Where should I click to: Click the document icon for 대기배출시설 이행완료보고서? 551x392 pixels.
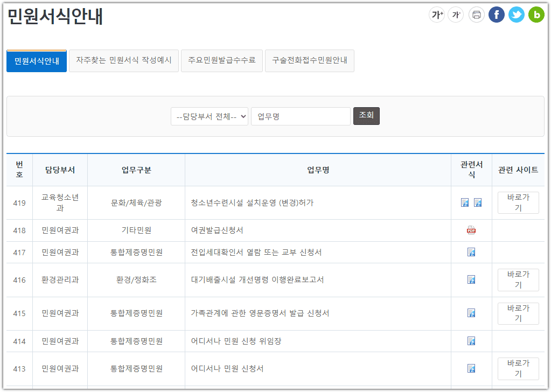click(x=471, y=279)
